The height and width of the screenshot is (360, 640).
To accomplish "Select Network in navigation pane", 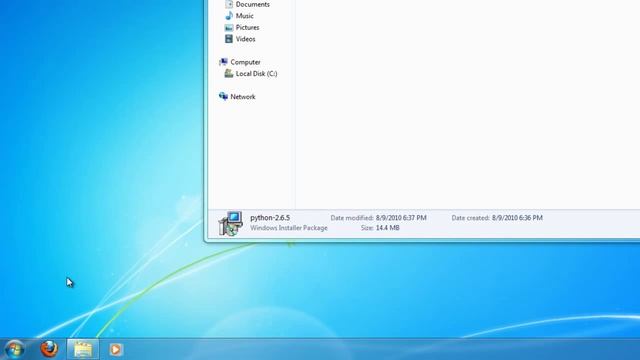I will coord(237,97).
